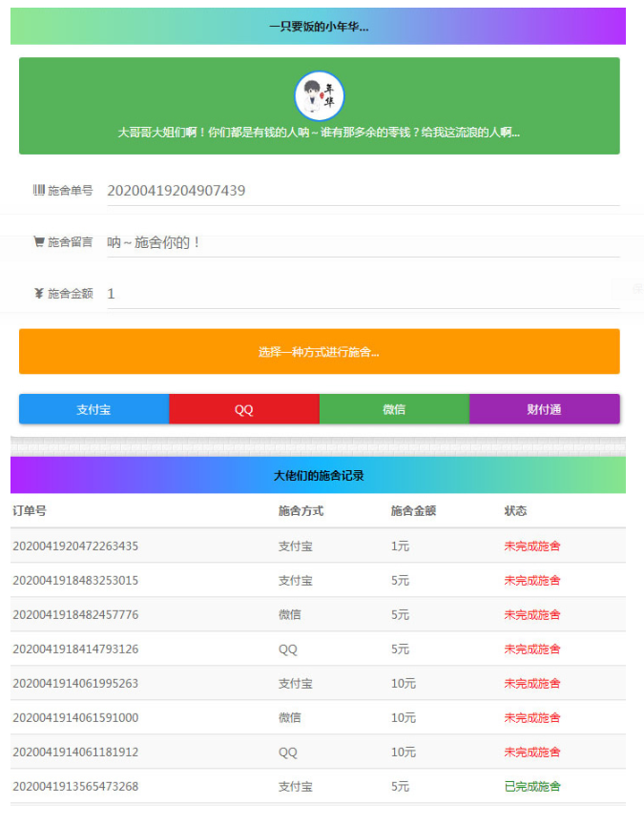
Task: Click the barcode icon beside 施舍单号
Action: tap(38, 191)
